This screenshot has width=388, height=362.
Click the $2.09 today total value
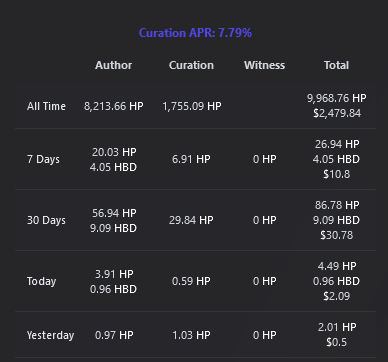[x=337, y=296]
